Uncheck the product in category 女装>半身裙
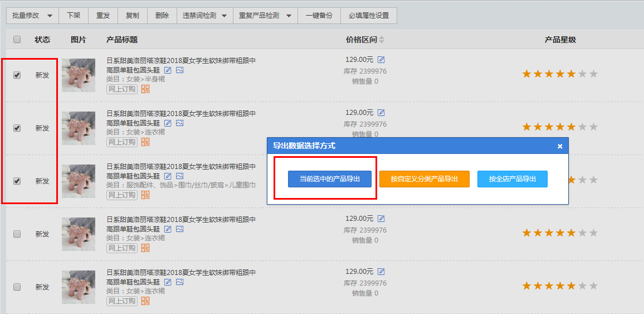The image size is (644, 314). (17, 75)
